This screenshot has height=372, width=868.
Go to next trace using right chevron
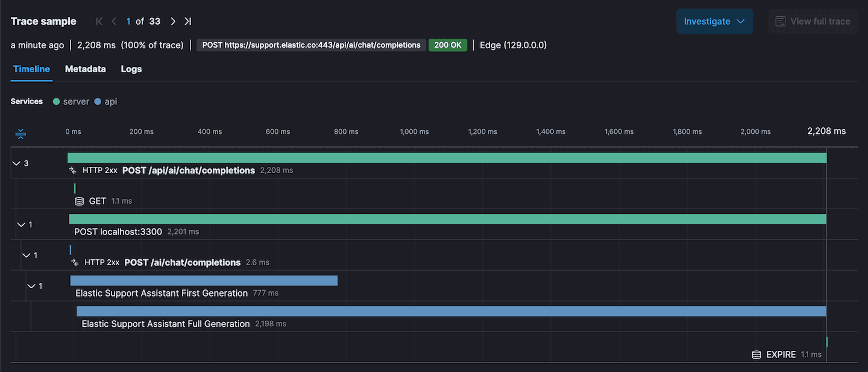coord(173,20)
